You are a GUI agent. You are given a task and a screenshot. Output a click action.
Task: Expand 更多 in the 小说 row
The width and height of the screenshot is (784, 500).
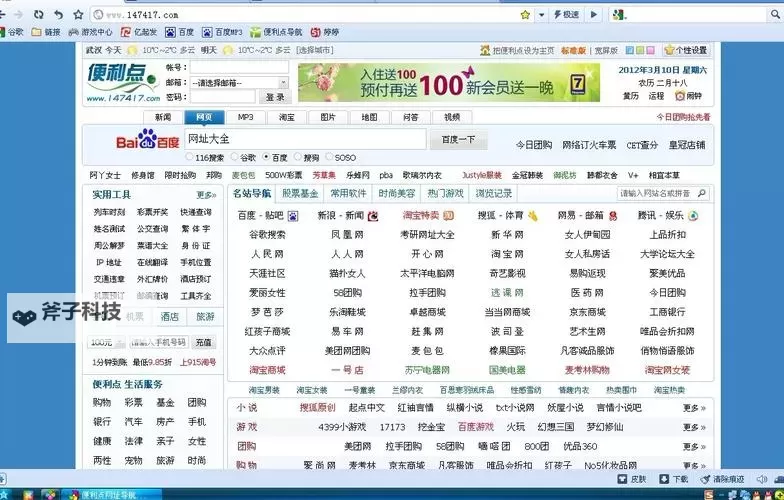(x=694, y=408)
